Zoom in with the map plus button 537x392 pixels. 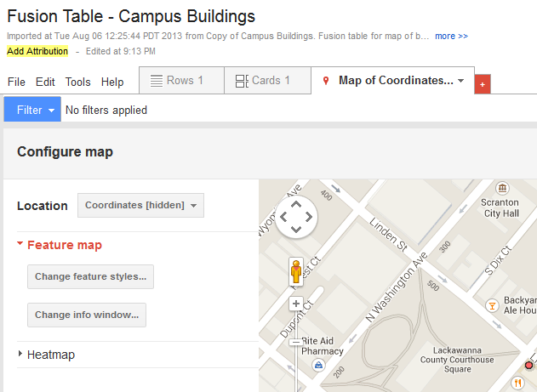[x=296, y=304]
